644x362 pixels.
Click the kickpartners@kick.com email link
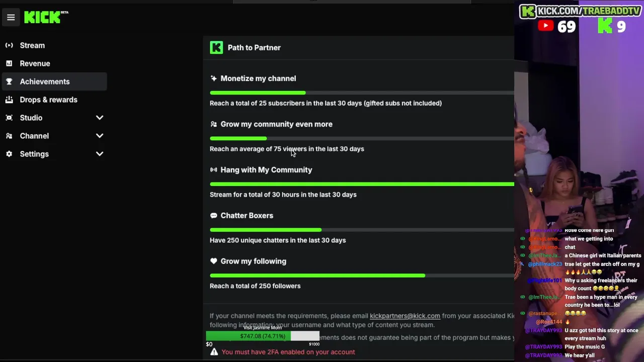point(405,316)
